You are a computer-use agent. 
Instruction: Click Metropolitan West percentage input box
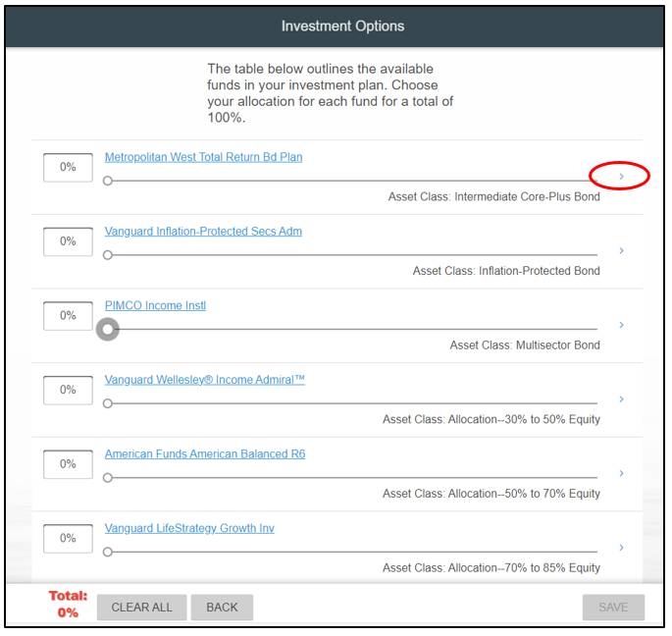click(x=68, y=167)
